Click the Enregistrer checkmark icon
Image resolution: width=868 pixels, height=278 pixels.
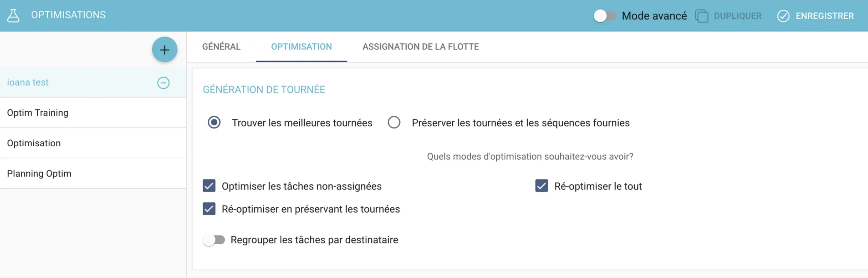(x=783, y=16)
